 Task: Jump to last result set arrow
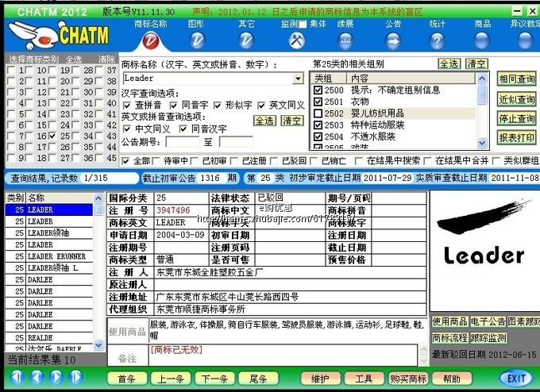pyautogui.click(x=75, y=377)
